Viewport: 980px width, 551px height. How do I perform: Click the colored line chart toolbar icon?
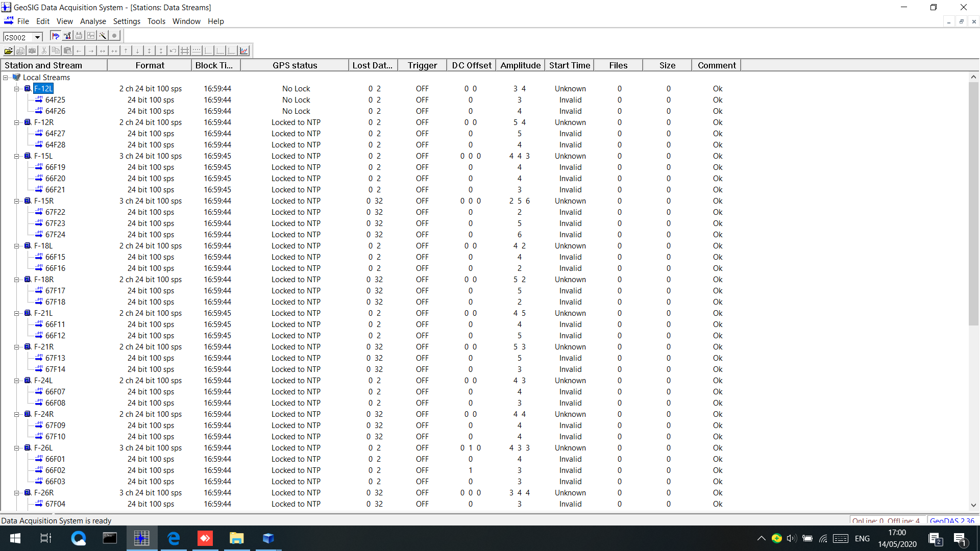click(243, 51)
